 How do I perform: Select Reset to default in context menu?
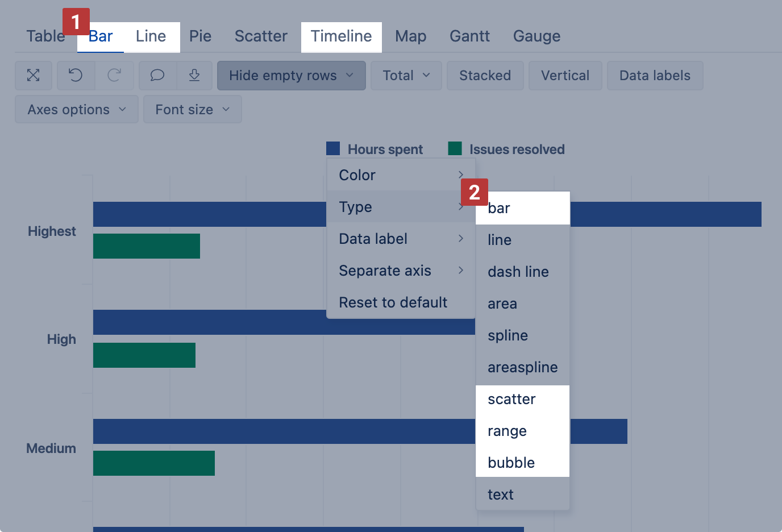click(393, 302)
